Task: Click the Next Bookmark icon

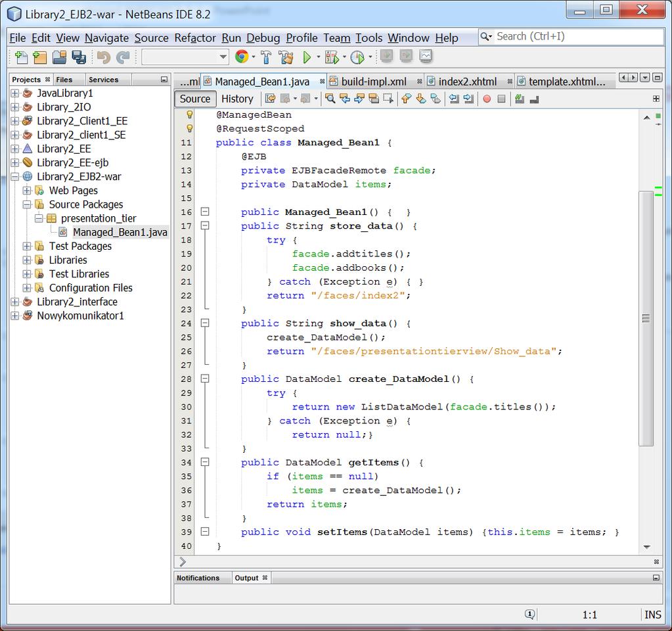Action: point(421,99)
